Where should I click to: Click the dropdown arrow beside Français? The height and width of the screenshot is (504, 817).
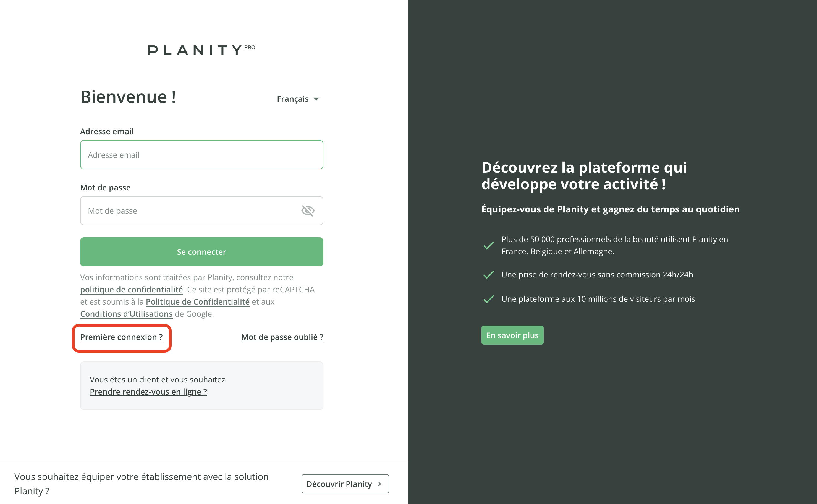pyautogui.click(x=316, y=99)
